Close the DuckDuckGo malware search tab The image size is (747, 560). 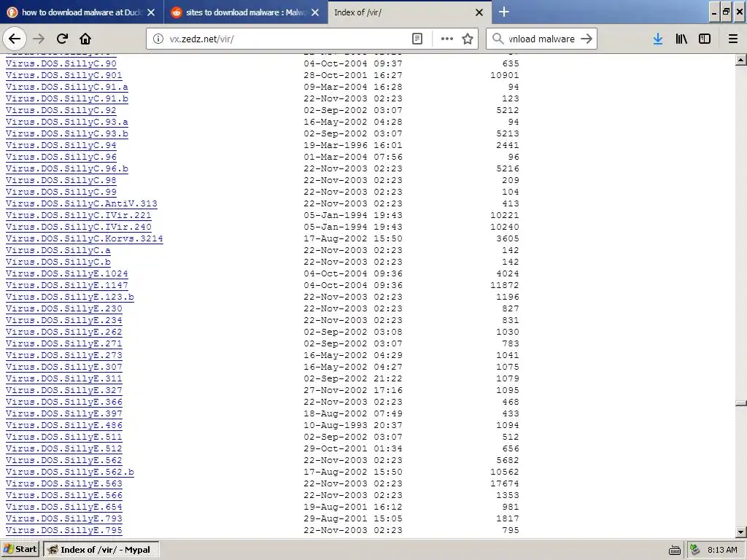point(151,12)
